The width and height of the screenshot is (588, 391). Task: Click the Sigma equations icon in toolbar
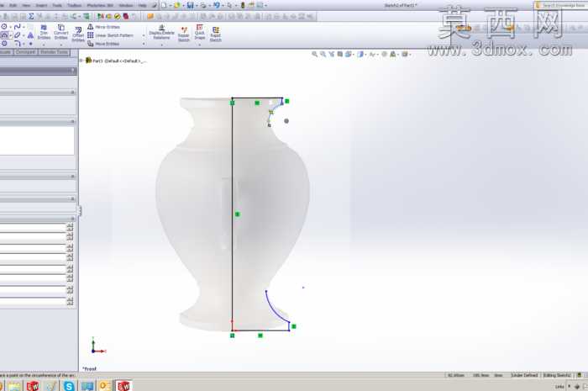pyautogui.click(x=31, y=16)
